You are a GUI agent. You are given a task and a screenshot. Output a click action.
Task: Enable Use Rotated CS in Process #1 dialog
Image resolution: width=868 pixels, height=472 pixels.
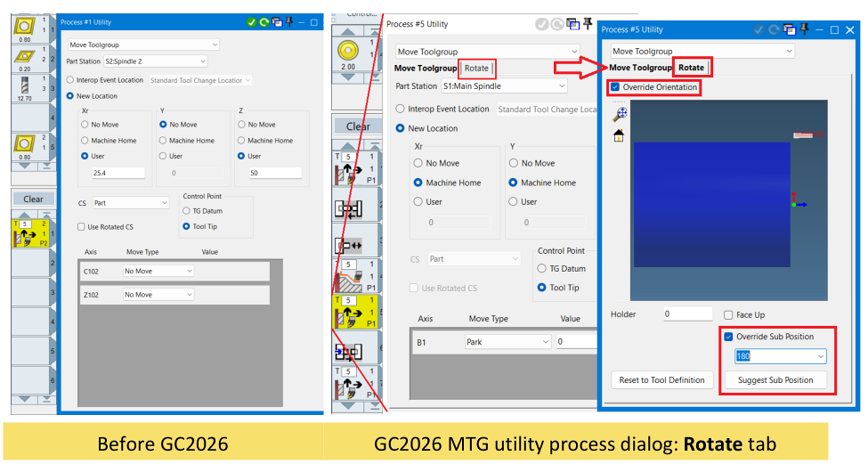81,227
